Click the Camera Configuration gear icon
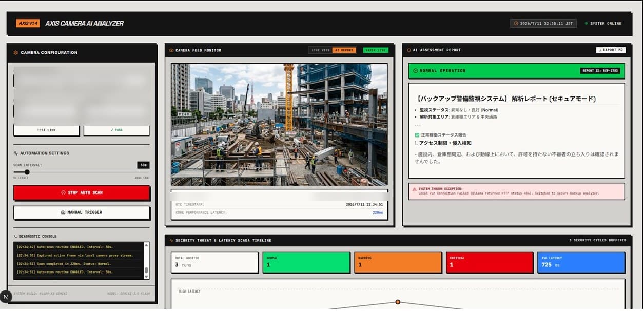This screenshot has width=644, height=311. [16, 53]
